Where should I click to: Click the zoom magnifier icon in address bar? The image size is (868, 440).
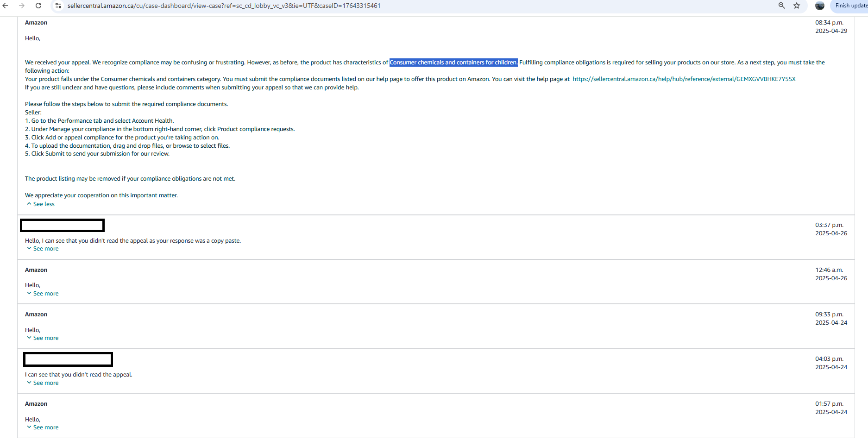click(781, 6)
